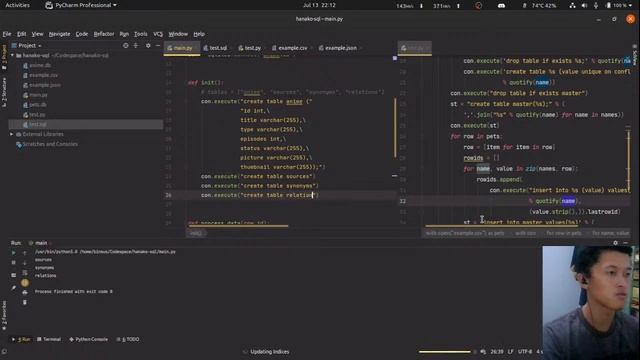Click the Discord tray icon in top bar
This screenshot has height=360, width=640.
(x=501, y=6)
